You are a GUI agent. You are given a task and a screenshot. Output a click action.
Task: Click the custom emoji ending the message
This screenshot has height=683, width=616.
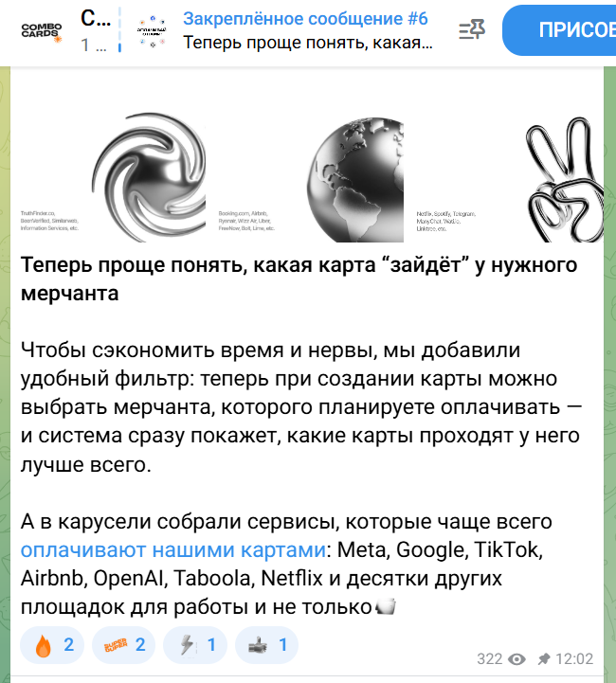pyautogui.click(x=386, y=607)
